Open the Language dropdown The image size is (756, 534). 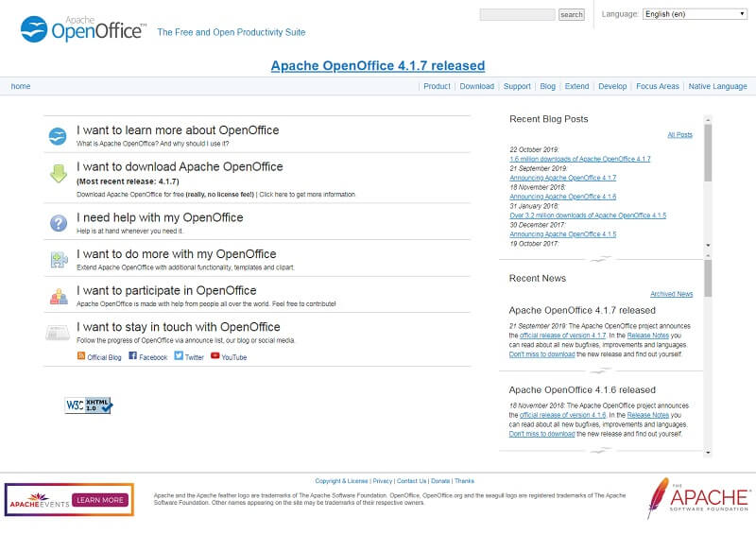pyautogui.click(x=695, y=14)
